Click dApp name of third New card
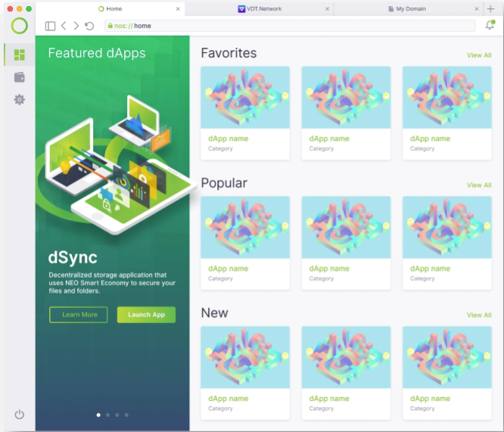504x432 pixels. click(x=430, y=398)
